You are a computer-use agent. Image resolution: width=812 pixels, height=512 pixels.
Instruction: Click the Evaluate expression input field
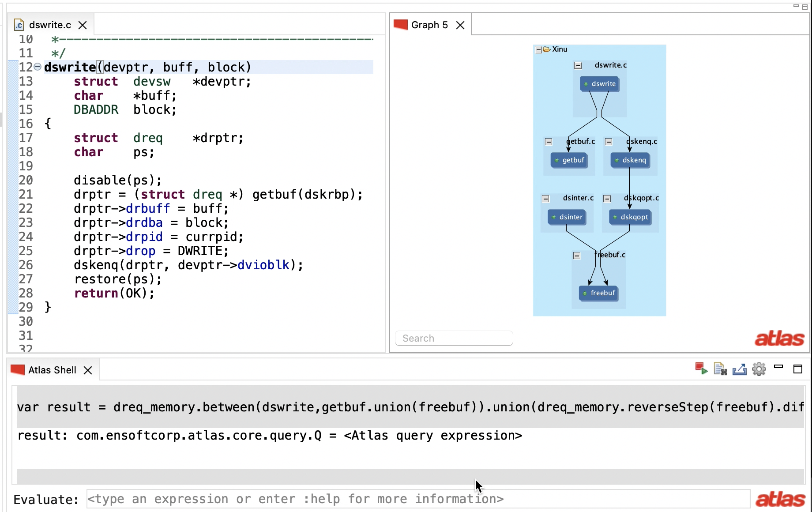[418, 499]
